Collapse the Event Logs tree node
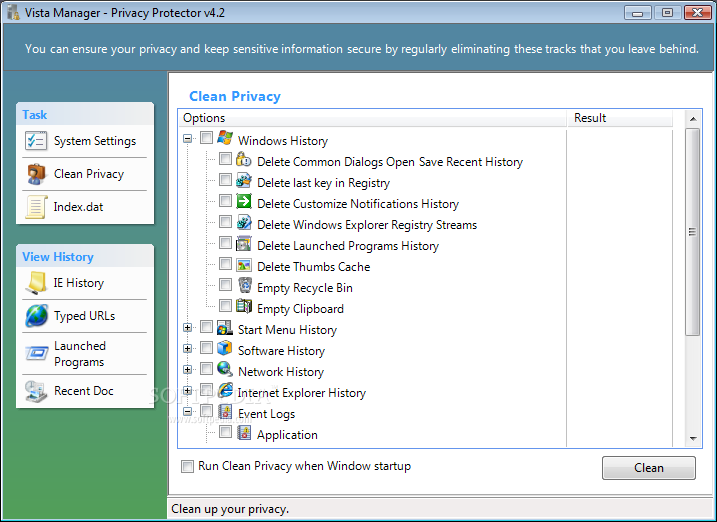This screenshot has height=522, width=717. click(187, 411)
